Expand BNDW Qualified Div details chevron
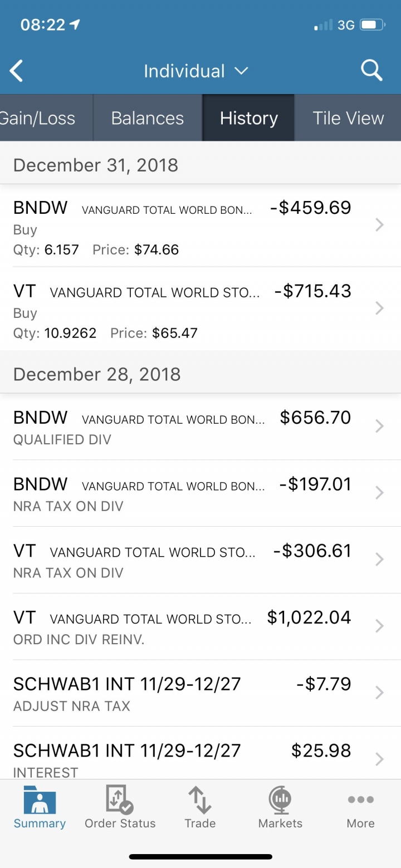This screenshot has width=401, height=868. point(379,426)
